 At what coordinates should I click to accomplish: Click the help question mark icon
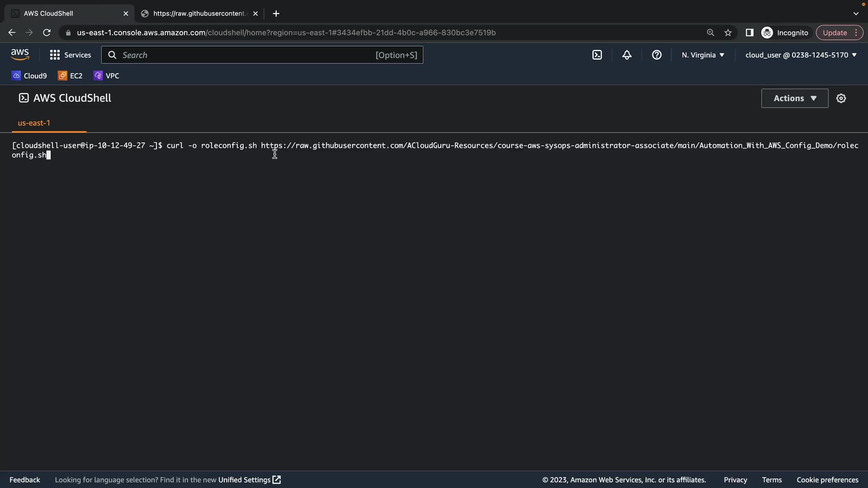coord(656,55)
